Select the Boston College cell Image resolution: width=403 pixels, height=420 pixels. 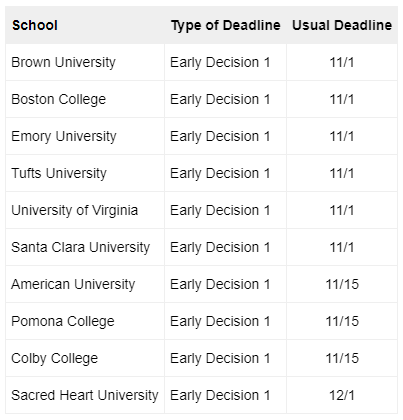[x=85, y=99]
